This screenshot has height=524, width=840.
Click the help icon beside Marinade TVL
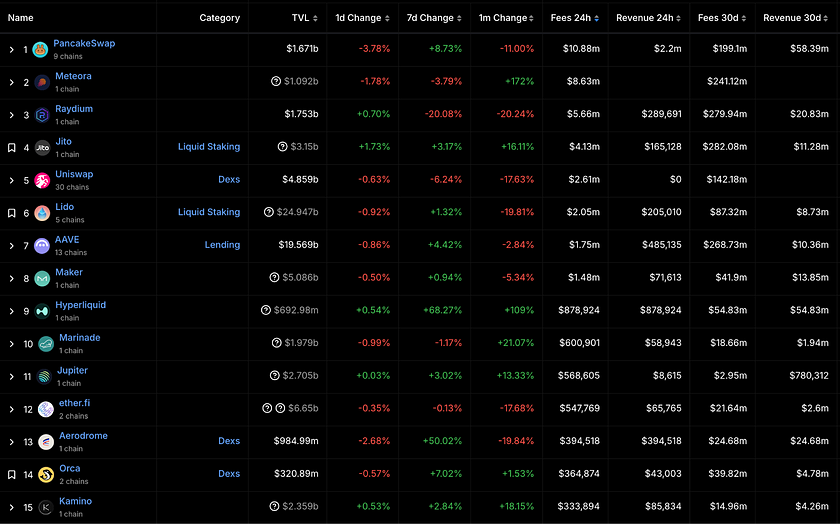tap(276, 342)
